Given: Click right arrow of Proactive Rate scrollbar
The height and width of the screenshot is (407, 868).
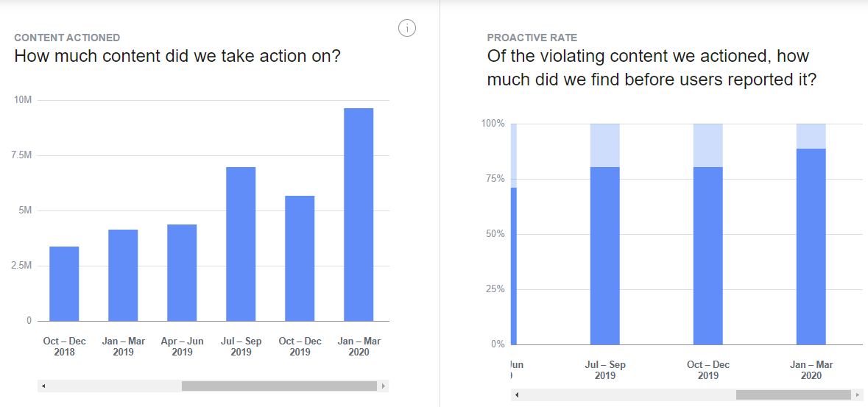Looking at the screenshot, I should [857, 395].
